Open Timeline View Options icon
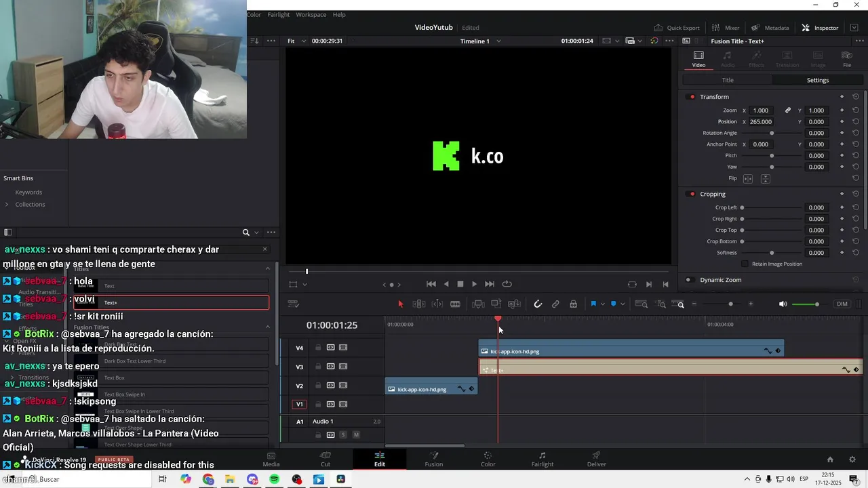 pos(294,304)
